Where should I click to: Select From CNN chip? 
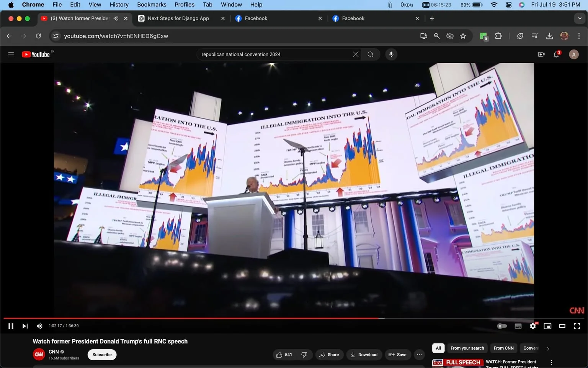pyautogui.click(x=503, y=348)
